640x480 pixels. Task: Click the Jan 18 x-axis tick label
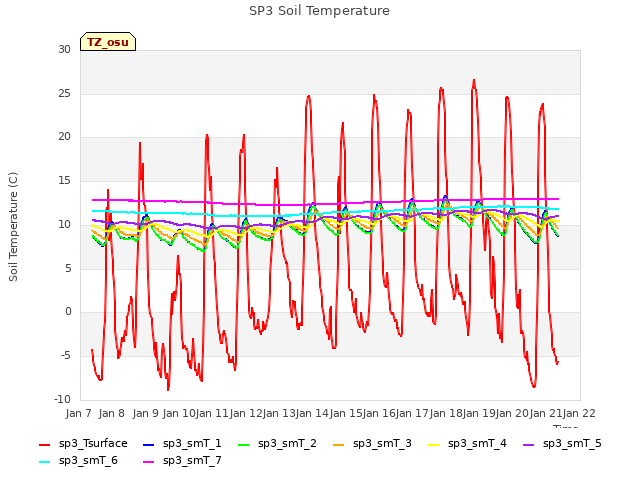tap(446, 413)
